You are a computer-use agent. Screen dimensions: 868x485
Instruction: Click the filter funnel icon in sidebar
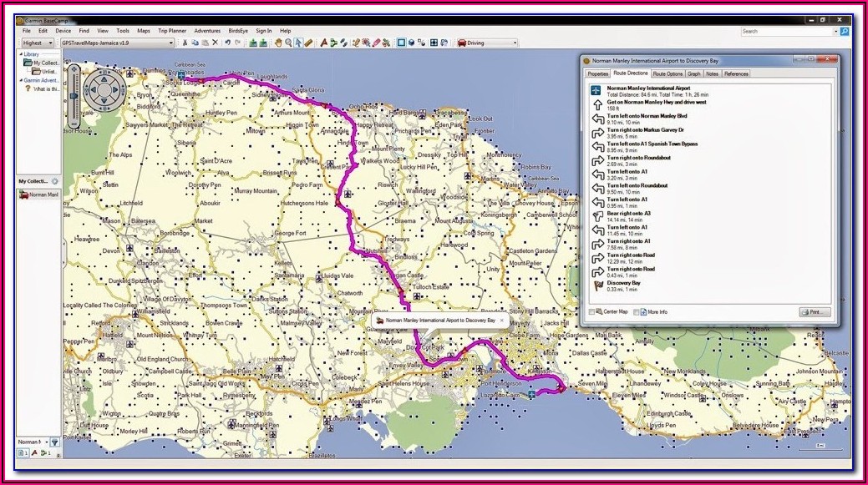click(54, 442)
